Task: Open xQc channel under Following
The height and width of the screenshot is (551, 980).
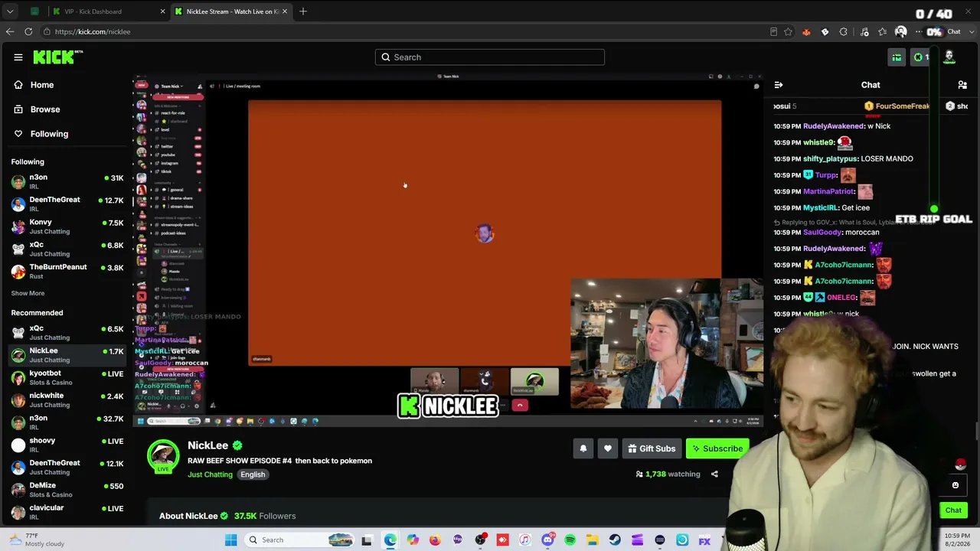Action: tap(67, 249)
